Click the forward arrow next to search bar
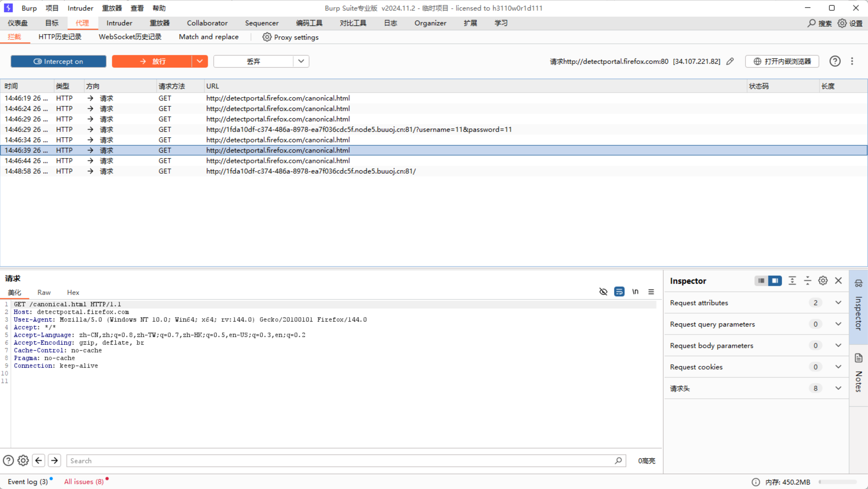 pyautogui.click(x=54, y=460)
